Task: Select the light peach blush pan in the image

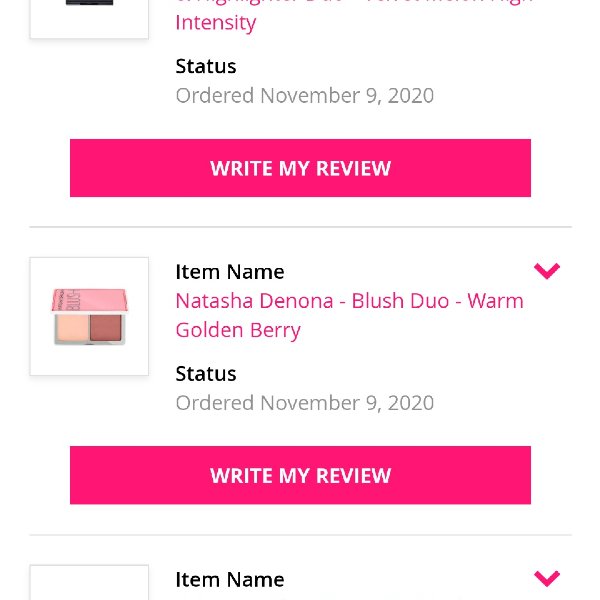Action: coord(72,328)
